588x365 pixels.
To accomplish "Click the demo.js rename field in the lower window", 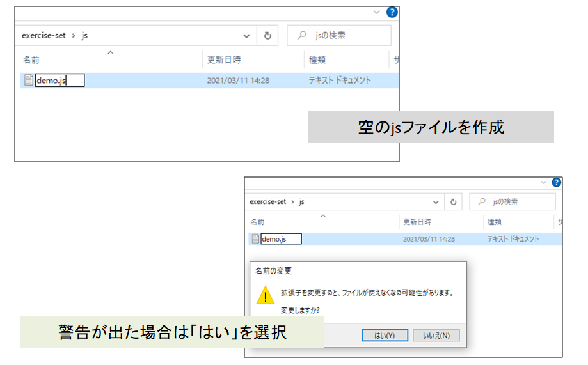I will pos(282,238).
